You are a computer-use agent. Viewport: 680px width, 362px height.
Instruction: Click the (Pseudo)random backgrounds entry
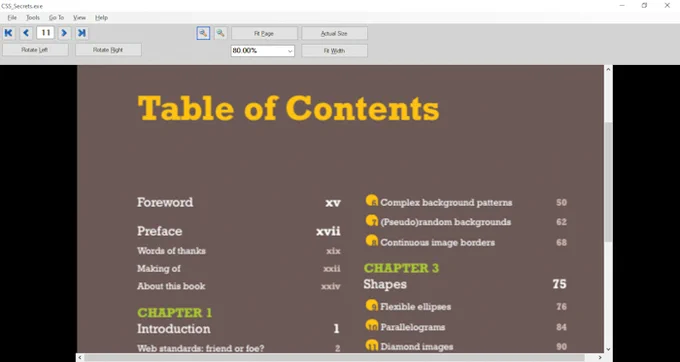445,222
